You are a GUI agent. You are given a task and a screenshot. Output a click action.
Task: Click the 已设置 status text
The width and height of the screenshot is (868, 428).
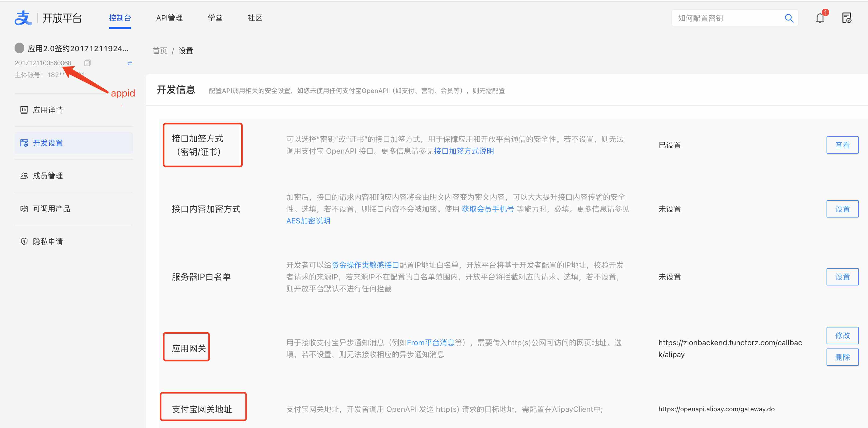click(670, 145)
